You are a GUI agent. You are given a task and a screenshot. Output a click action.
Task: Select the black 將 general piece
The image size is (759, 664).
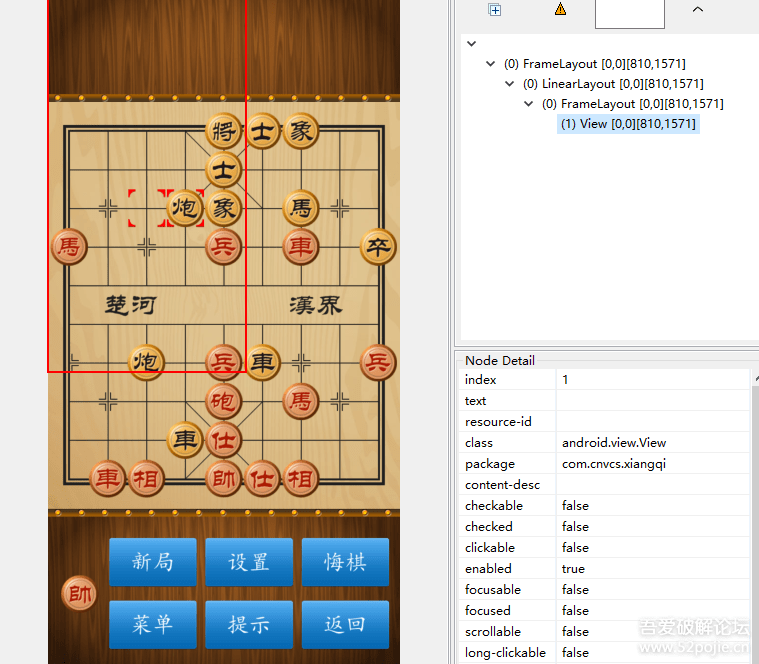224,131
